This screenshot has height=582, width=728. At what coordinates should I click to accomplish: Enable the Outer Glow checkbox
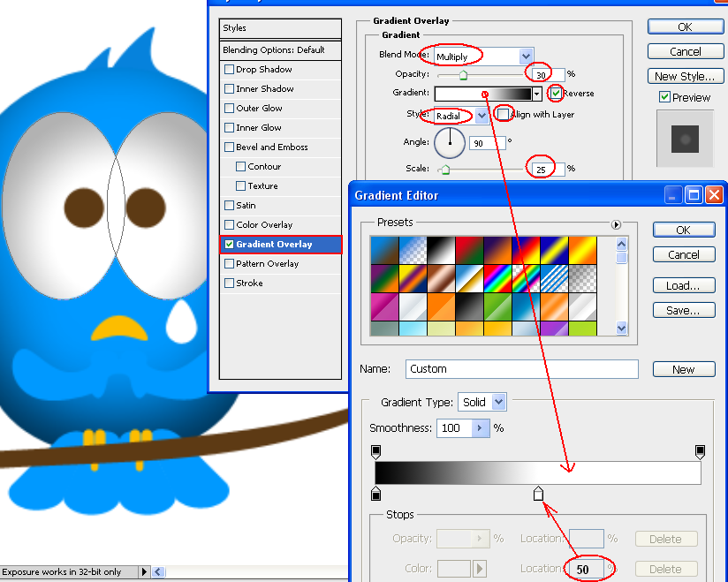(x=229, y=108)
